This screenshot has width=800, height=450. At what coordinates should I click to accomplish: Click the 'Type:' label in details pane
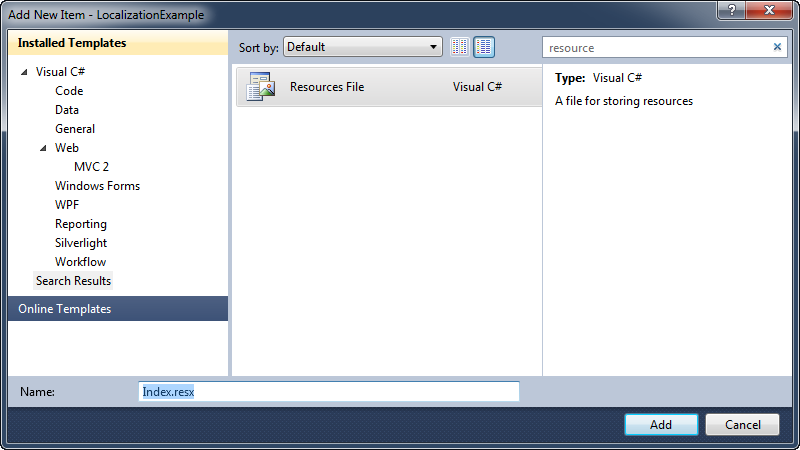(570, 78)
